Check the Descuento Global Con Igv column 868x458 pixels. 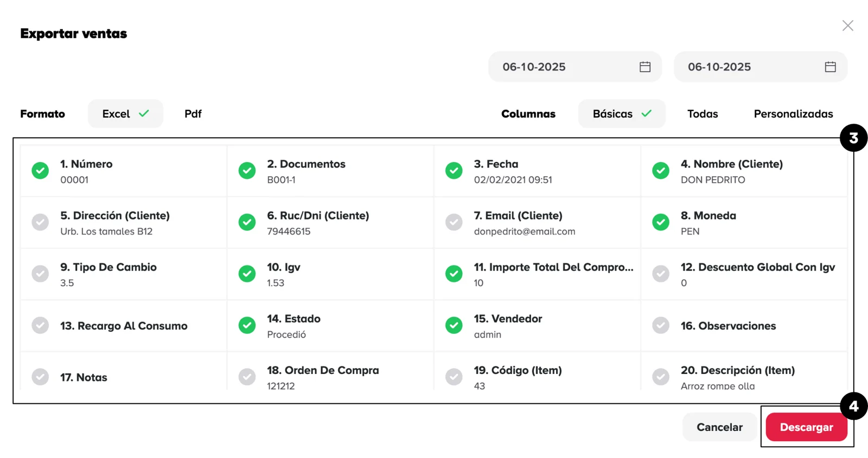coord(660,274)
